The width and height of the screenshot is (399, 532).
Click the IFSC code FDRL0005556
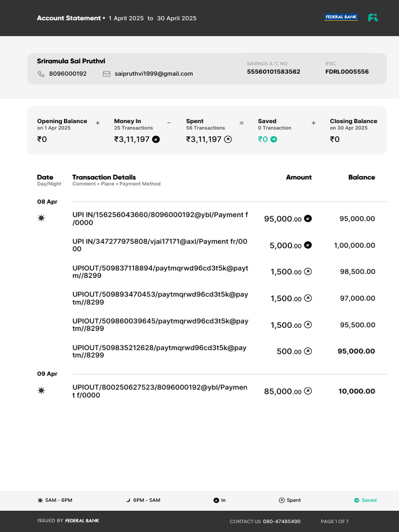click(347, 72)
